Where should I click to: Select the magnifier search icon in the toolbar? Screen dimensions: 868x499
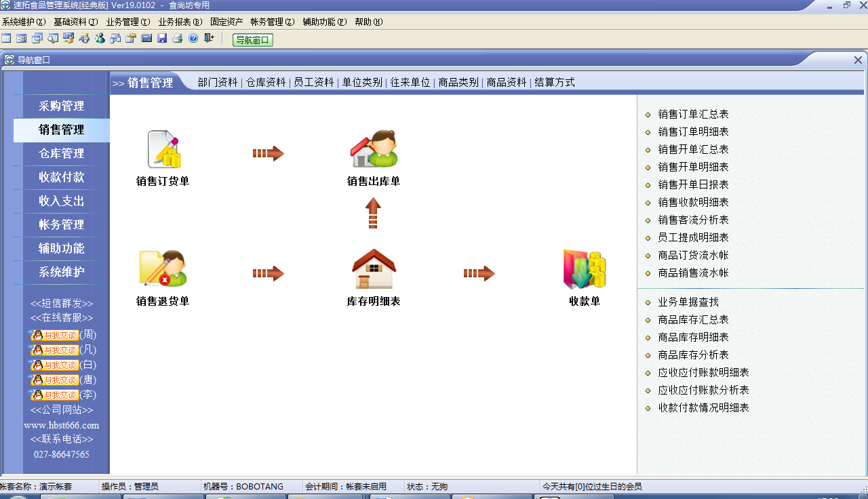point(52,39)
